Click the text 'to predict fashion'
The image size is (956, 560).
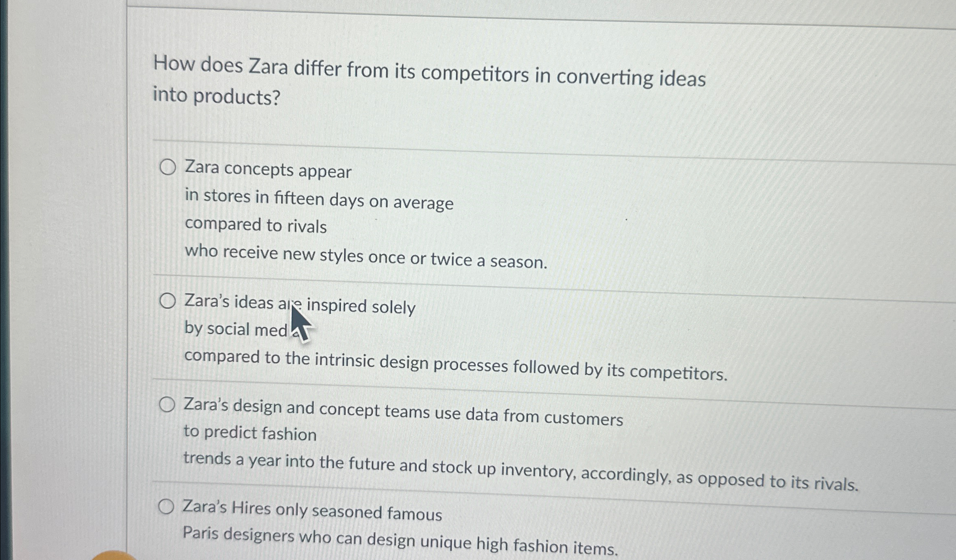tap(251, 433)
